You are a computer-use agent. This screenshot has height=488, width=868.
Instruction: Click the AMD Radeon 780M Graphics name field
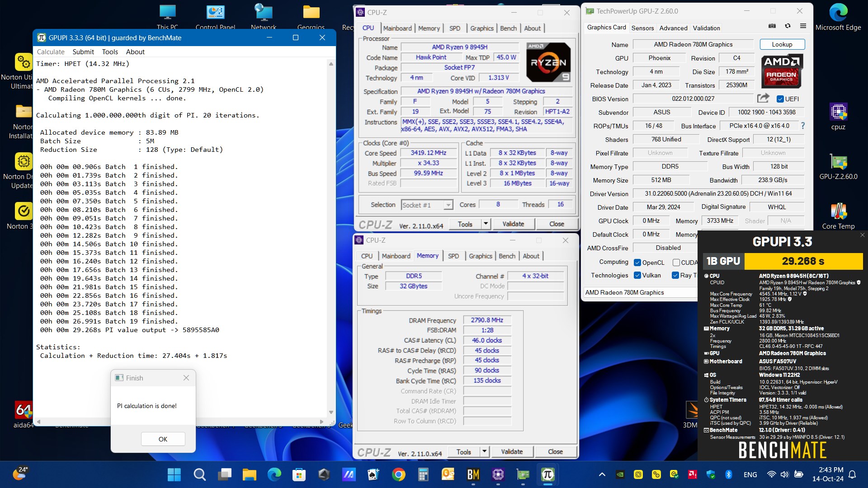coord(693,44)
